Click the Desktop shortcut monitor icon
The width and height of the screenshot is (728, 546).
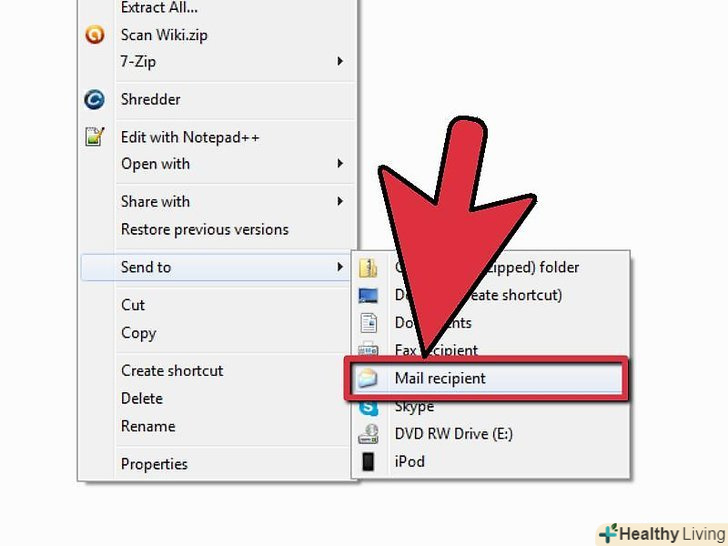368,296
